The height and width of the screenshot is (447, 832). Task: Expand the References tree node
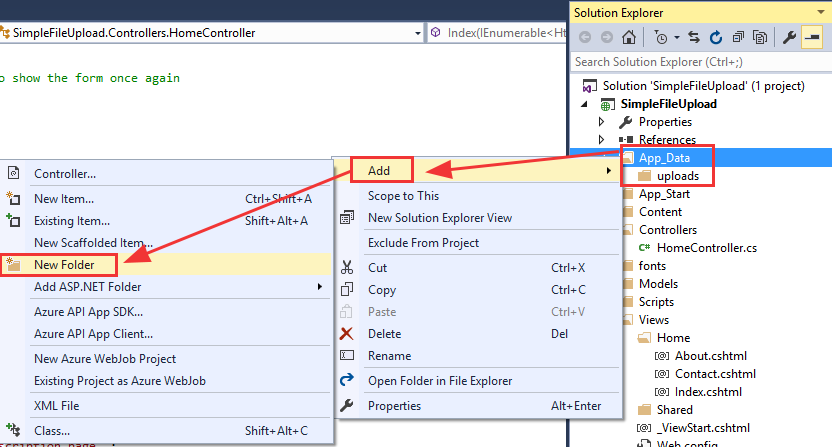point(601,140)
